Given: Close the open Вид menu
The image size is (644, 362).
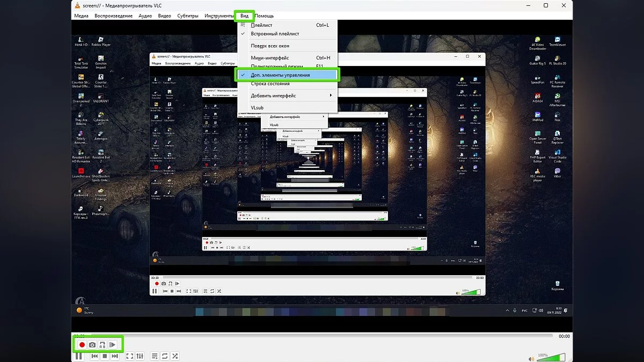Looking at the screenshot, I should (x=244, y=16).
